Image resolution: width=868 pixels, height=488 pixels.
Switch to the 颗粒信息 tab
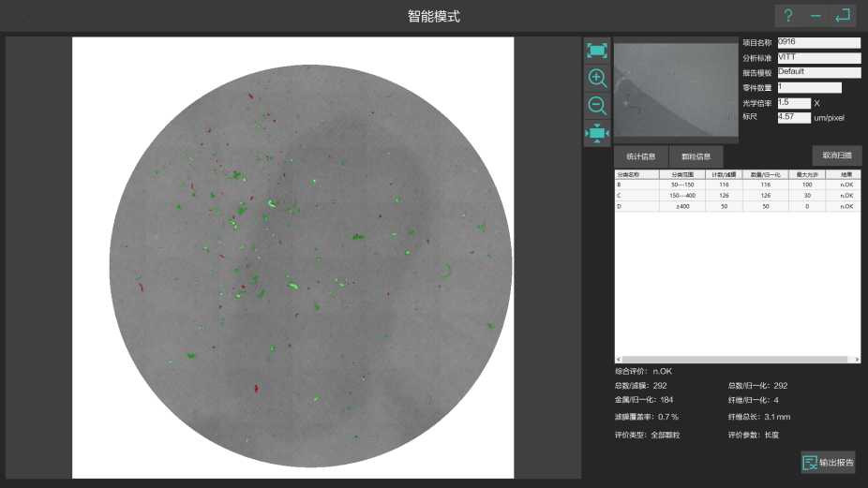[696, 155]
